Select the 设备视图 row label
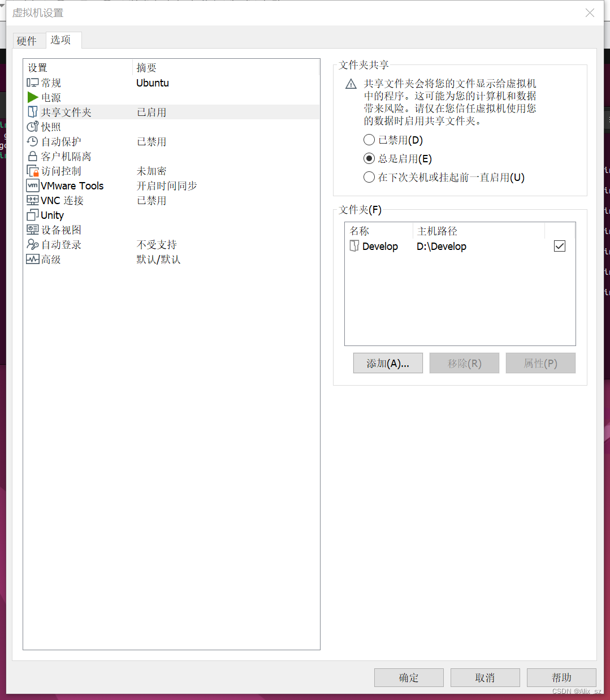The height and width of the screenshot is (700, 610). 61,230
